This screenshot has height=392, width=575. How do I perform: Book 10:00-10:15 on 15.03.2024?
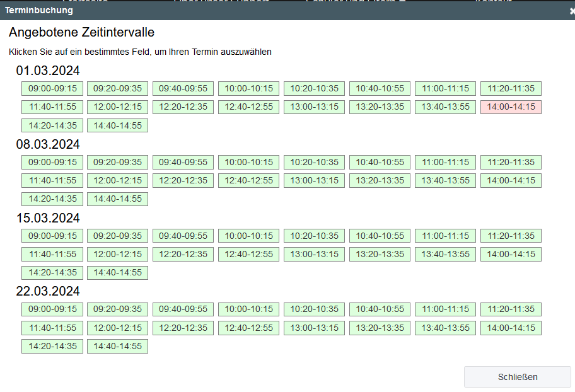click(248, 236)
